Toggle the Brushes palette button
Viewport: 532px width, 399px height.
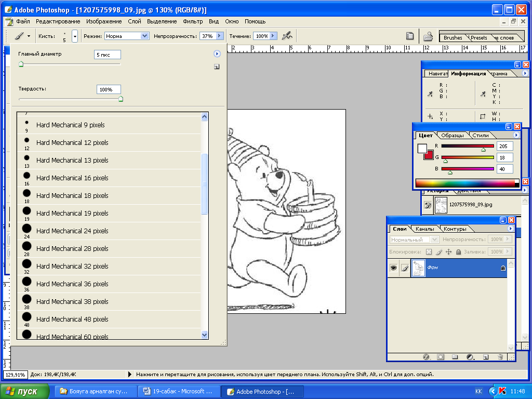[409, 36]
